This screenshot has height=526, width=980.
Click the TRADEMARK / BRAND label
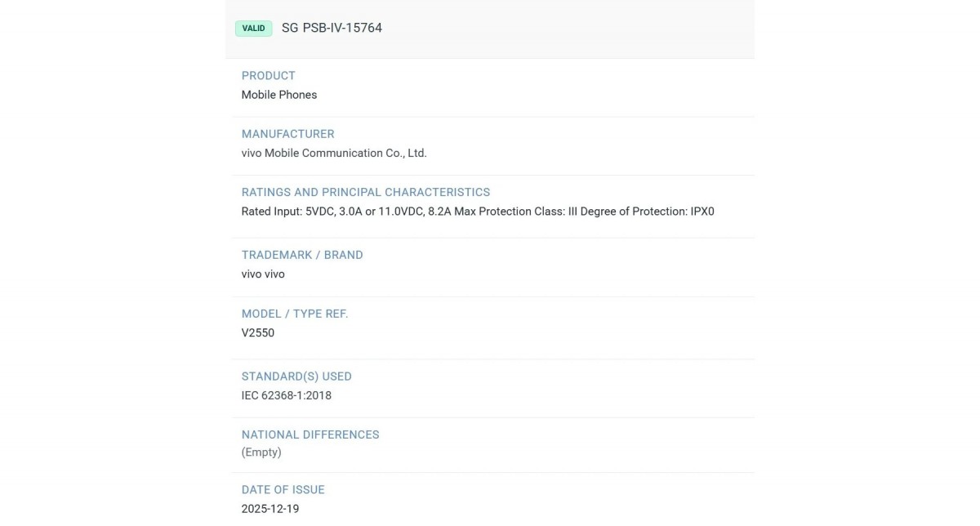[301, 255]
